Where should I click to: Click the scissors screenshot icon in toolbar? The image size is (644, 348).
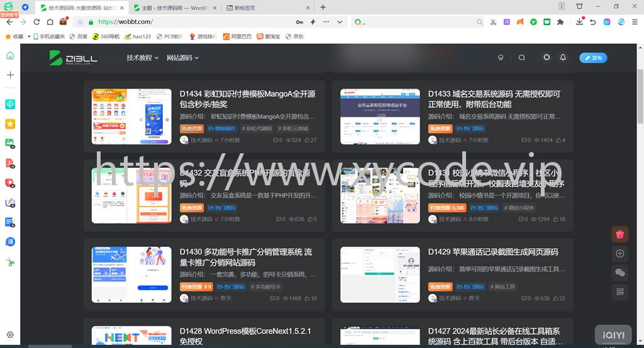point(493,22)
